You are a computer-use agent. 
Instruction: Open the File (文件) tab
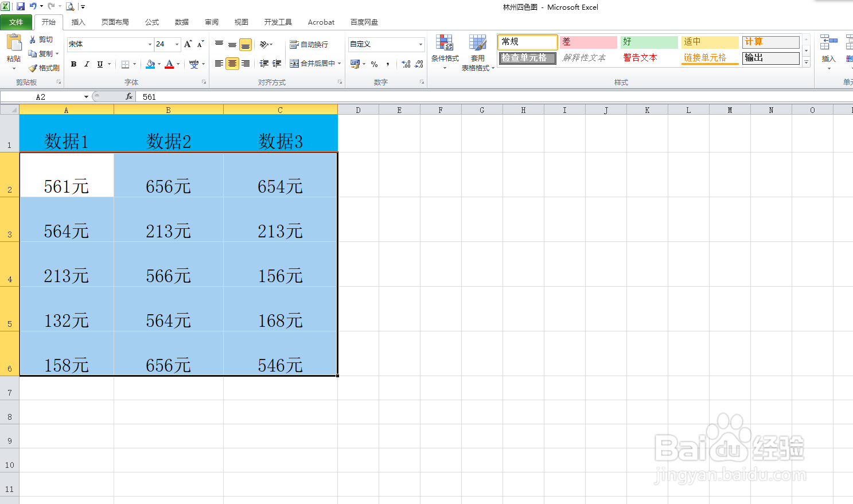click(x=16, y=22)
